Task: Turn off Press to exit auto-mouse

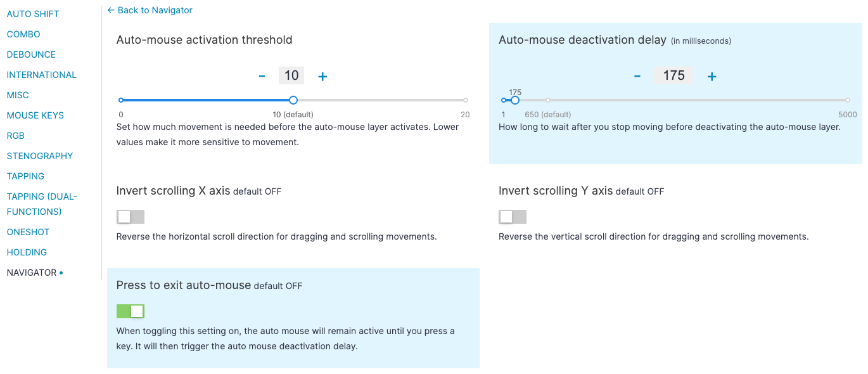Action: point(131,311)
